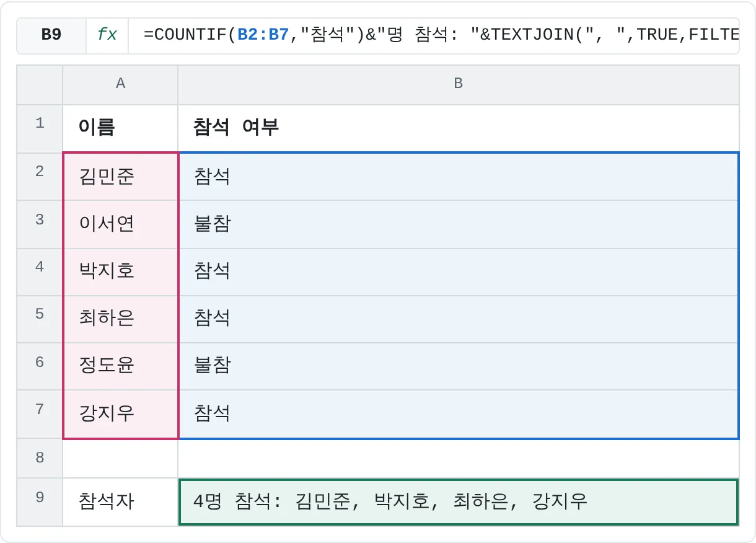Click empty cell A8
Viewport: 756px width, 543px height.
pos(120,458)
